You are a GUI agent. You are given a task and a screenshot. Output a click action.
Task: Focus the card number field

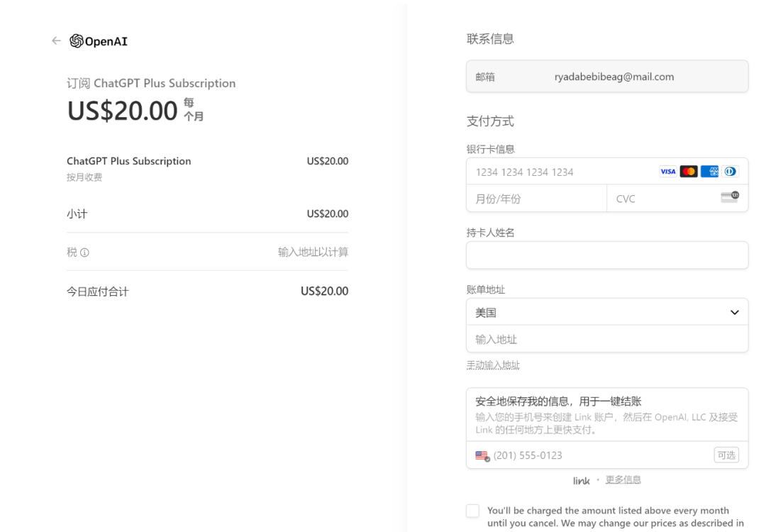(560, 172)
